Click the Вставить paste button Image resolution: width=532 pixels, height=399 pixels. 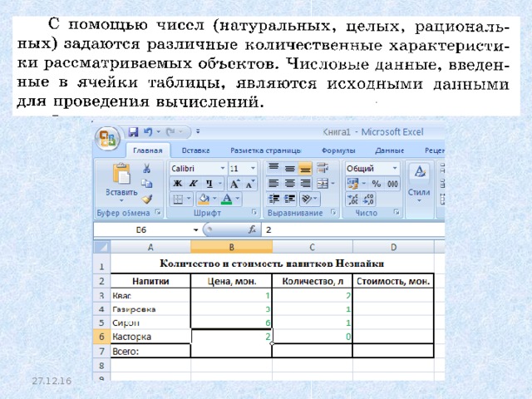coord(121,183)
